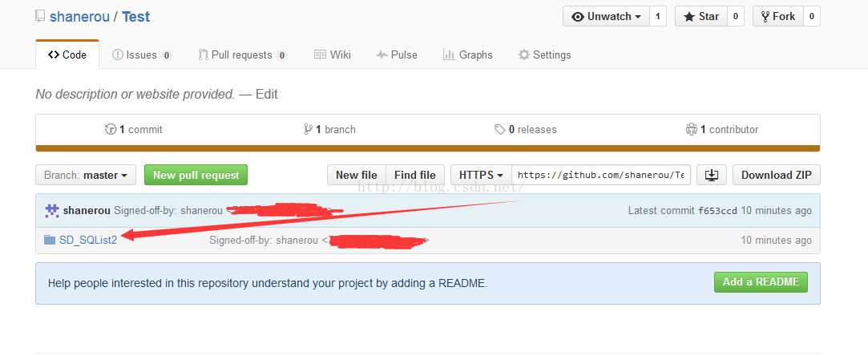This screenshot has width=868, height=356.
Task: Click the stargazers count next to Star
Action: (x=736, y=17)
